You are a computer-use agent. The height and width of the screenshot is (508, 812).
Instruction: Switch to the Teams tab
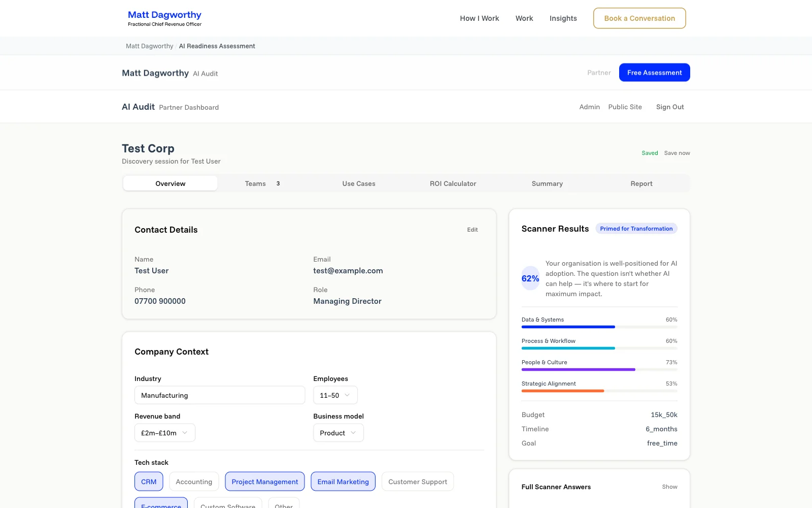(255, 183)
